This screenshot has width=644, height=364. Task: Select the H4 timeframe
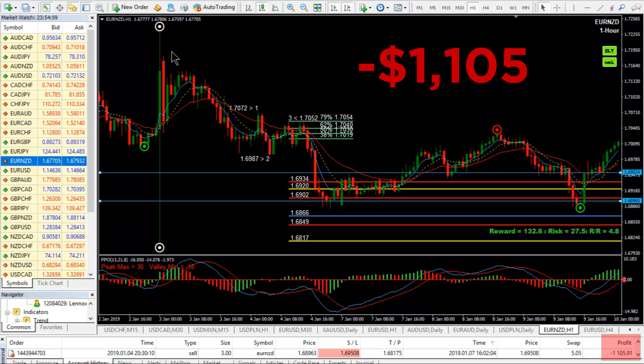[x=486, y=7]
